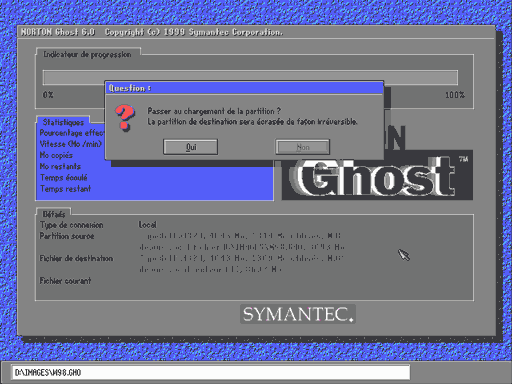The image size is (512, 384).
Task: Click the Local connection value
Action: click(x=148, y=225)
